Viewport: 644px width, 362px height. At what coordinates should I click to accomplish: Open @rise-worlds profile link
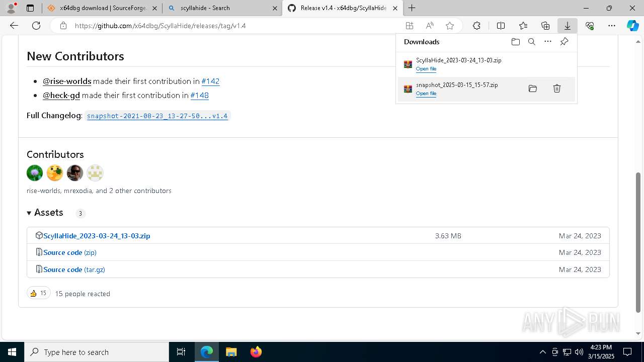67,81
